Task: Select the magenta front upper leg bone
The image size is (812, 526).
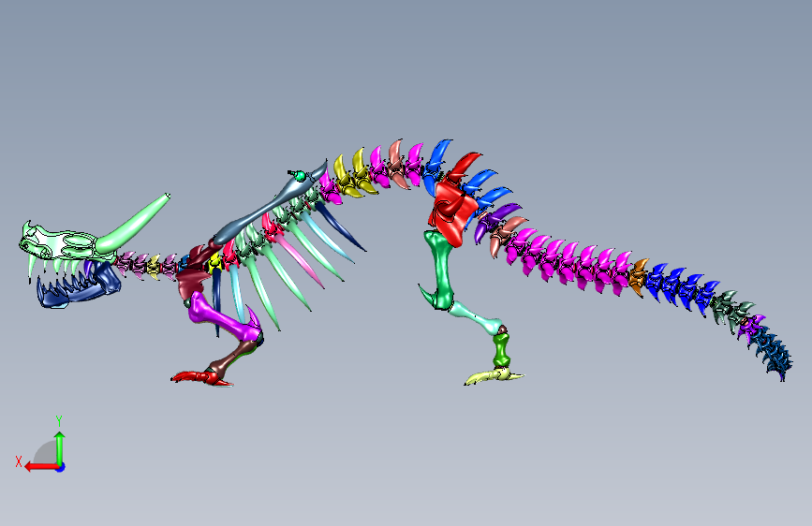Action: click(222, 317)
